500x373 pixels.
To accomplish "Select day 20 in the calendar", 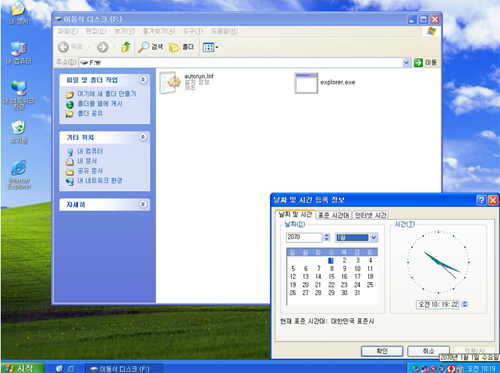I will [305, 285].
